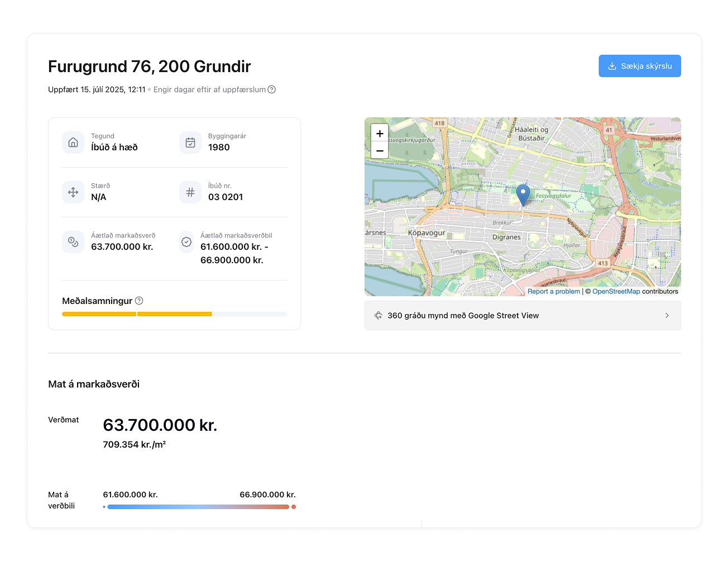Screen dimensions: 728x561
Task: Click the calendar icon beside Byggingarár
Action: point(190,142)
